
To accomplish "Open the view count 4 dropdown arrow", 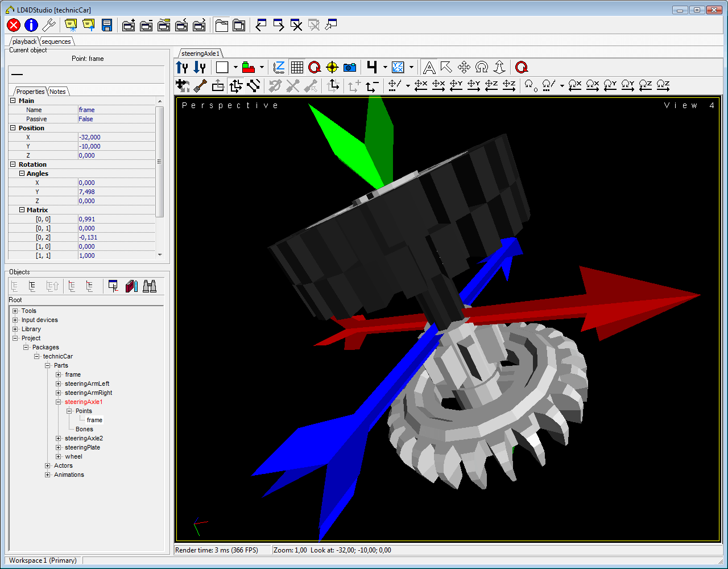I will [385, 67].
